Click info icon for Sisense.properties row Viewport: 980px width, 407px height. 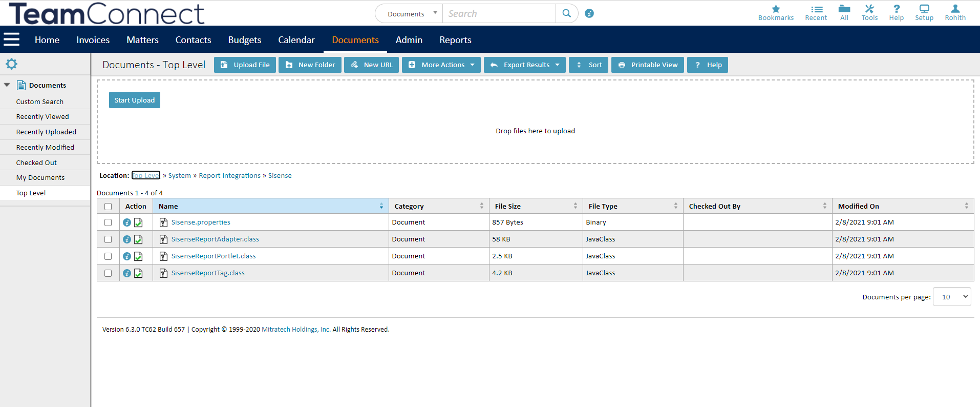[x=127, y=222]
